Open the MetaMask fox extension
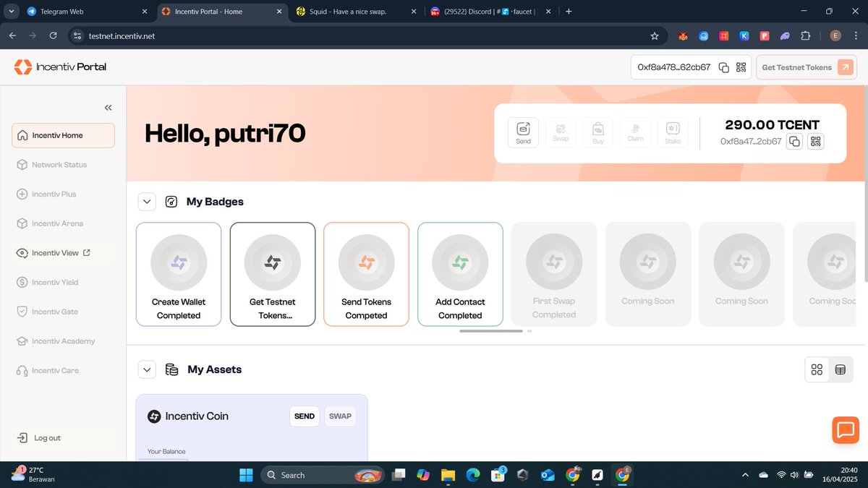868x488 pixels. [683, 35]
